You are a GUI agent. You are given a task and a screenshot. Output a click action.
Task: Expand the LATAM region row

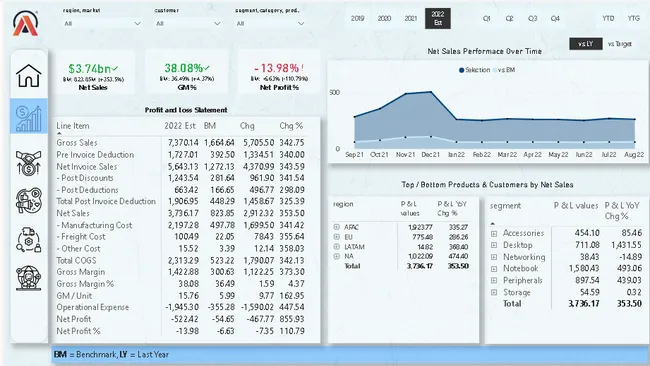pos(336,247)
